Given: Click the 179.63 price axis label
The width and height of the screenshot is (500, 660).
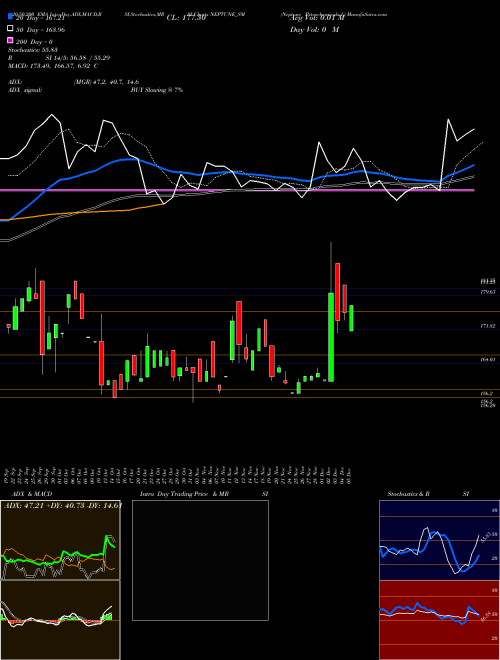Looking at the screenshot, I should tap(487, 292).
